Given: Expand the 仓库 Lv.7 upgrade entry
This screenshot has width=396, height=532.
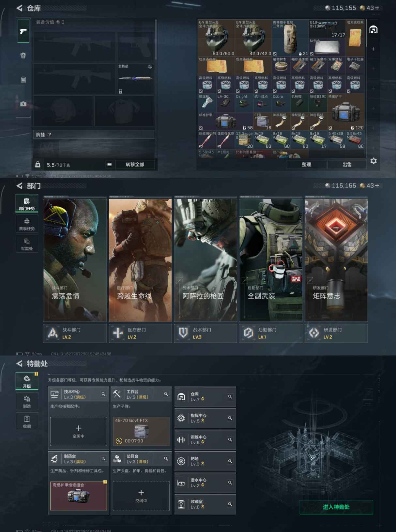Looking at the screenshot, I should (x=205, y=397).
